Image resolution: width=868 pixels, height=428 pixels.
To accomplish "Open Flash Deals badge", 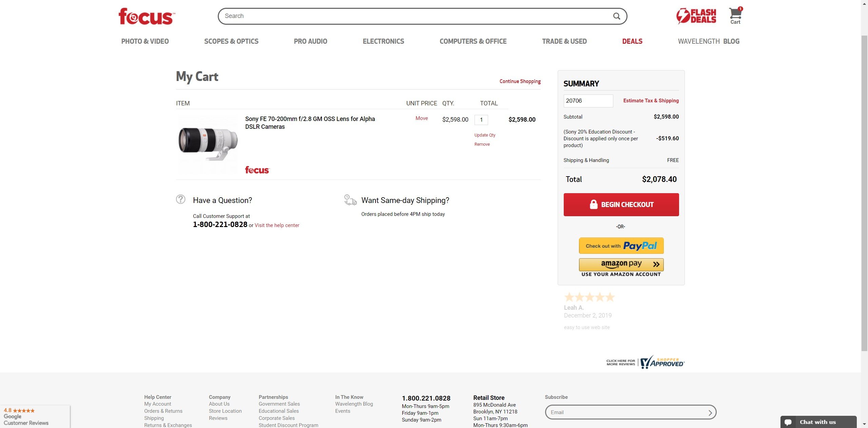I will pyautogui.click(x=696, y=16).
